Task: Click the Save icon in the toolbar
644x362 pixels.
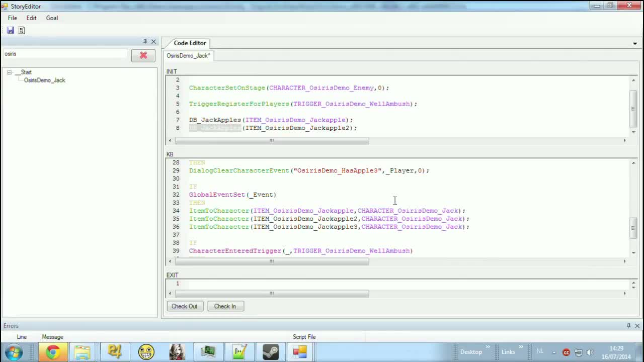Action: coord(10,30)
